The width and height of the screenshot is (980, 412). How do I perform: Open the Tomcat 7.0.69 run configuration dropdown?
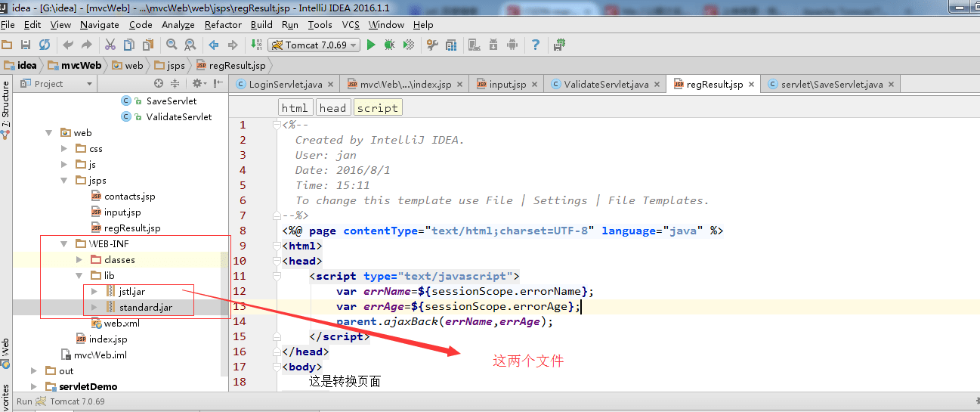click(x=313, y=45)
